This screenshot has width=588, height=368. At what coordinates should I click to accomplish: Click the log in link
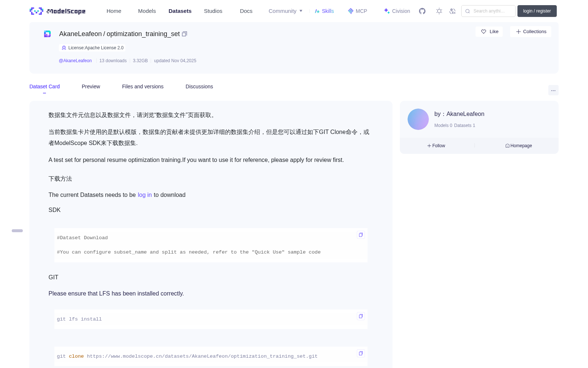pos(145,195)
